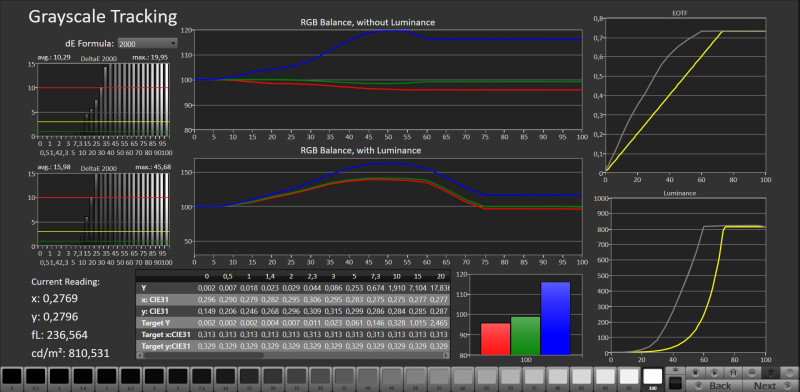The height and width of the screenshot is (392, 800).
Task: Select the 5 percent grayscale patch
Action: (x=178, y=379)
